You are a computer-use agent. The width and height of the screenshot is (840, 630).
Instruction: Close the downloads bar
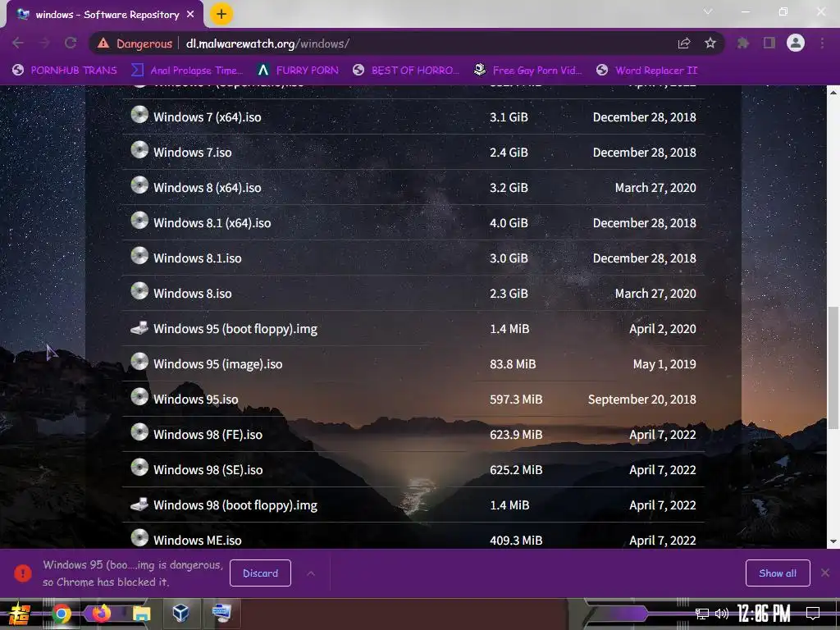click(x=825, y=573)
